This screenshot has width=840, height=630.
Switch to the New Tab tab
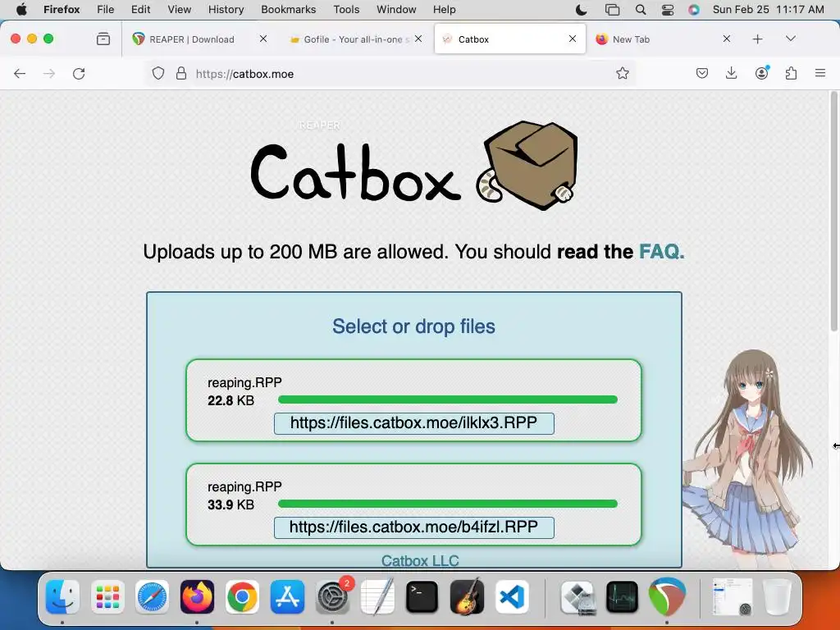pyautogui.click(x=631, y=39)
